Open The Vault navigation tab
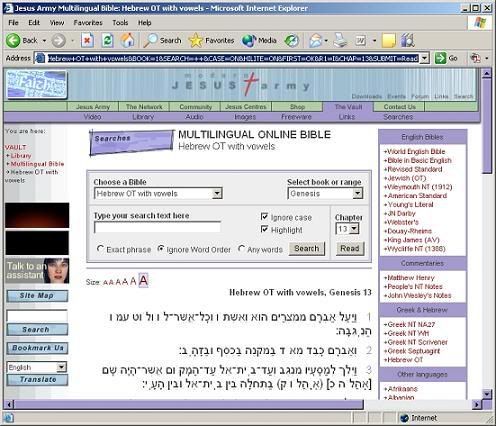Screen dimensions: 496x426 coord(348,107)
